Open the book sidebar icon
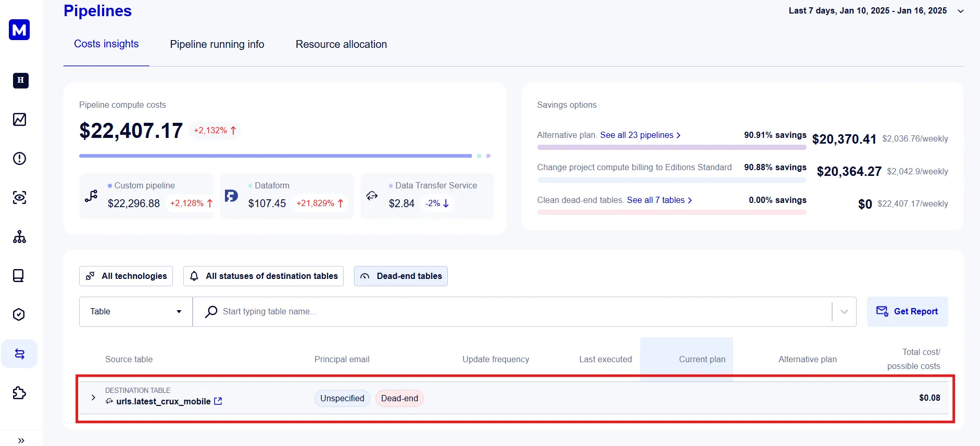Viewport: 980px width, 446px height. [19, 276]
